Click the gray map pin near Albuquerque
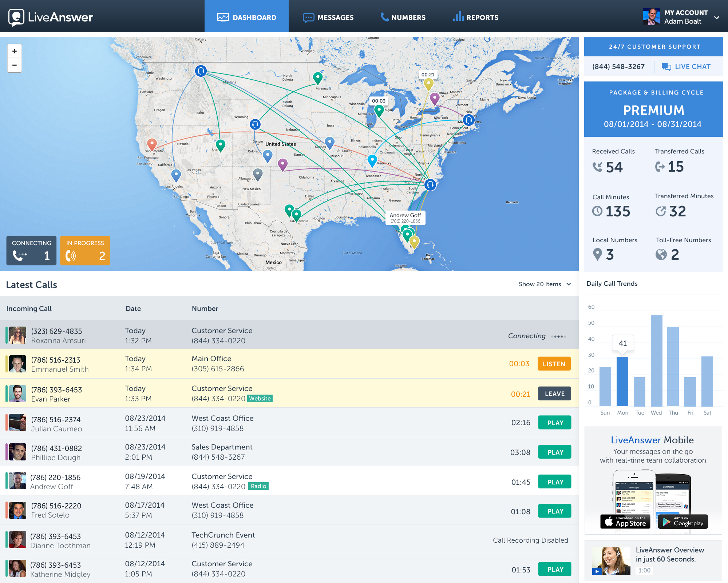Screen dimensions: 728x583 (x=258, y=174)
